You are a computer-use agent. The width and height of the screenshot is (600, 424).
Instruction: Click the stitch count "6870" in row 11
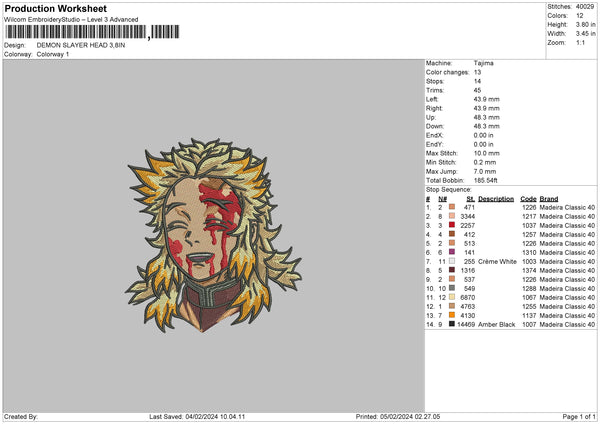coord(468,297)
